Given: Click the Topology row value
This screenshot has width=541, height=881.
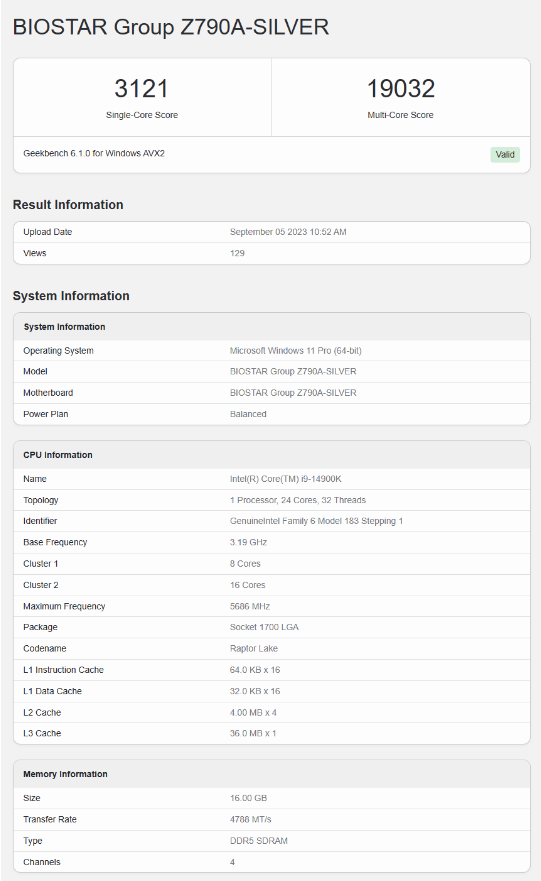Looking at the screenshot, I should point(298,500).
